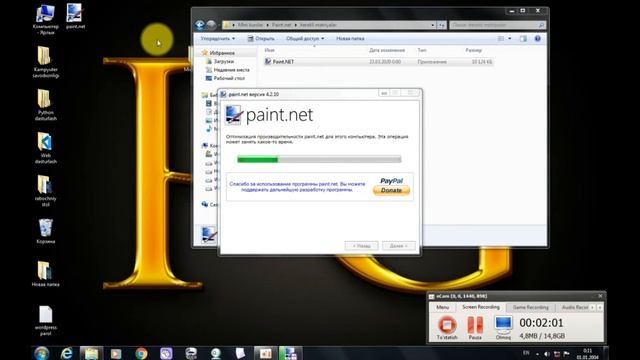640x360 pixels.
Task: Toggle the Explorer preview pane
Action: [x=523, y=38]
